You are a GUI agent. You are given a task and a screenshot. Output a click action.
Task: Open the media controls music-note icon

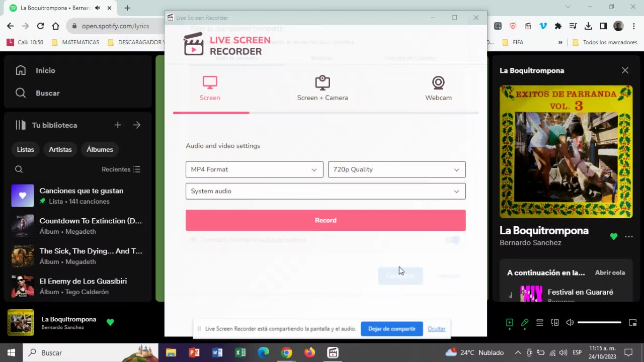(573, 26)
